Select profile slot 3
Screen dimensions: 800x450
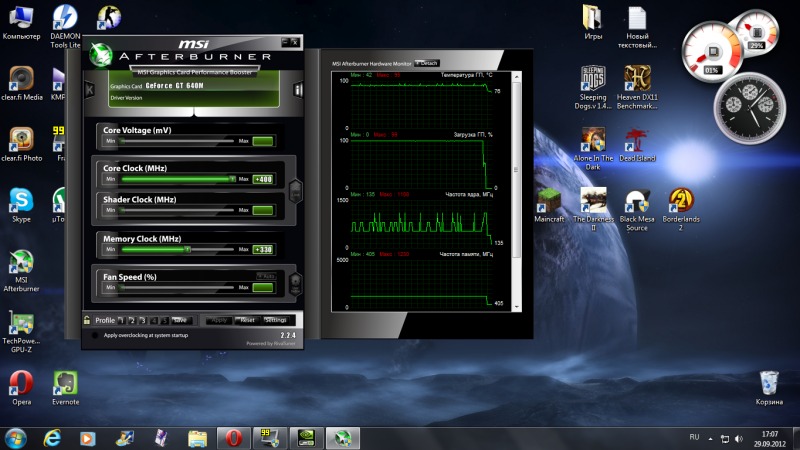point(143,320)
